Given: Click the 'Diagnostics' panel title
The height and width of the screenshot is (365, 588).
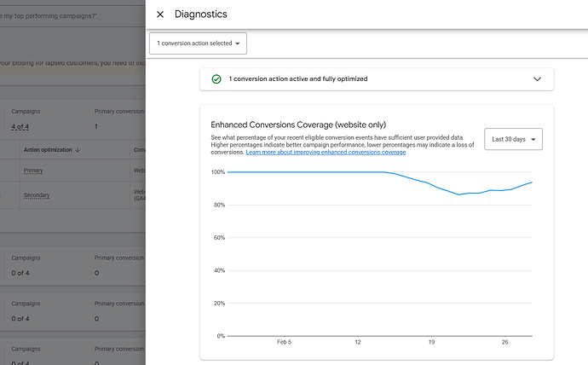Looking at the screenshot, I should click(x=200, y=14).
